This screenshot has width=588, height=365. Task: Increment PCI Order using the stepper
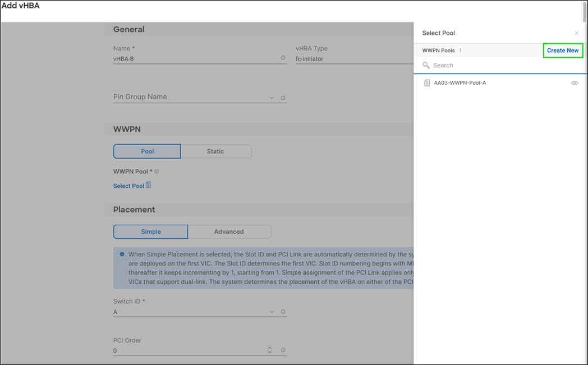269,347
